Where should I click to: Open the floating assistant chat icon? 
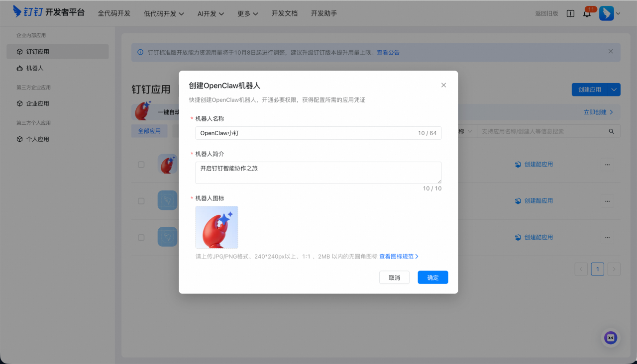[611, 338]
